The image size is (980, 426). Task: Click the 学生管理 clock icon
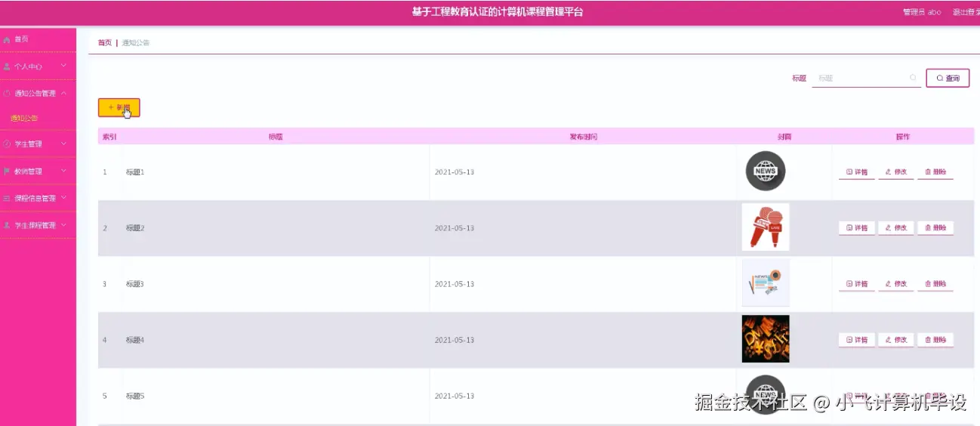(x=8, y=144)
